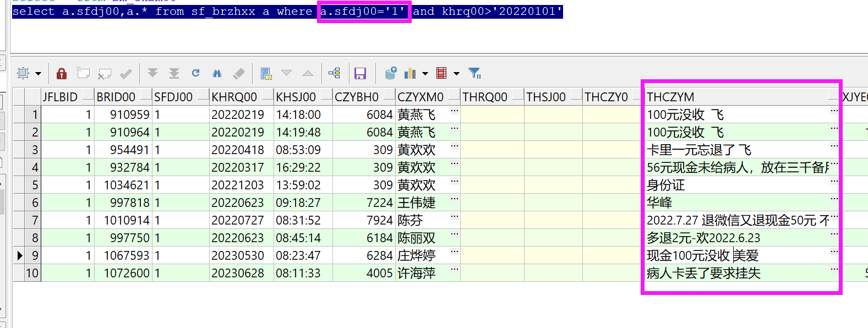The image size is (868, 328).
Task: Click the grid selection mode icon
Action: [x=23, y=73]
